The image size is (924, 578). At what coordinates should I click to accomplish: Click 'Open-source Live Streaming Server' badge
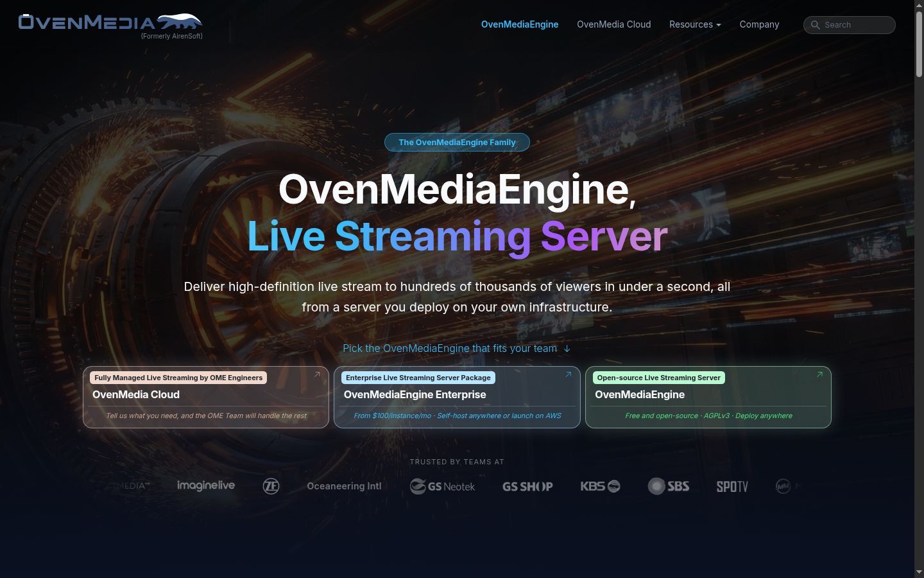click(x=659, y=378)
